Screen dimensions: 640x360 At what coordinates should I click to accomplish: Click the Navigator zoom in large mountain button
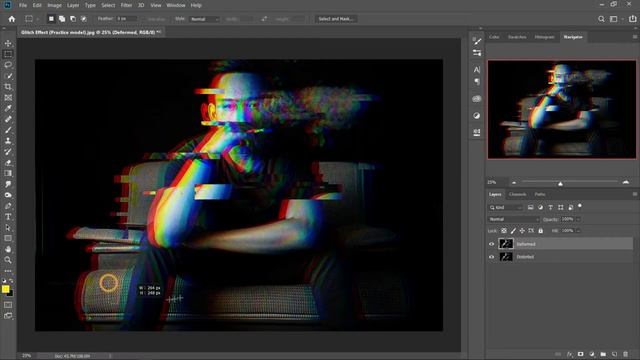point(626,182)
